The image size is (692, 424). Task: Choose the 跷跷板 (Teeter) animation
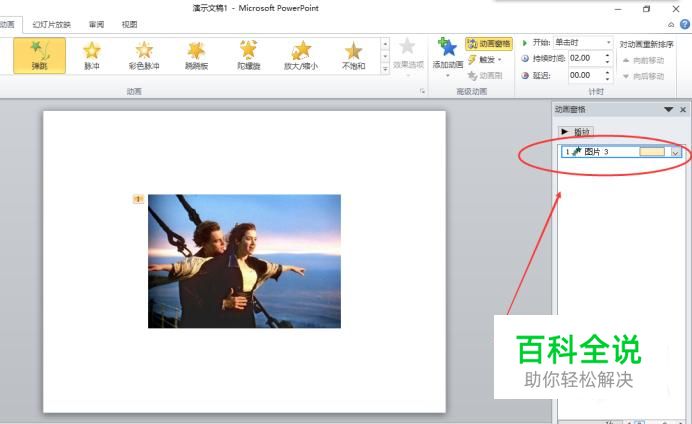pos(196,55)
